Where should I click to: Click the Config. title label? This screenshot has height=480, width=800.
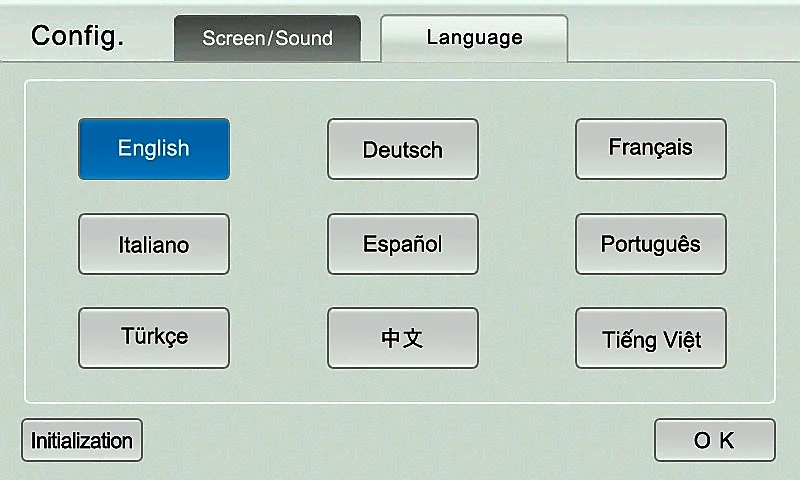click(78, 37)
